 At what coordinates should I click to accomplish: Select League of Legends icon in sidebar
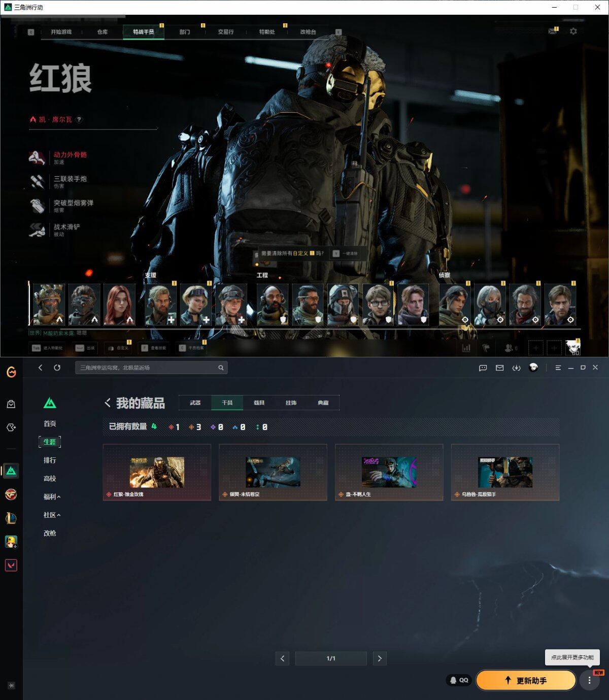point(11,518)
